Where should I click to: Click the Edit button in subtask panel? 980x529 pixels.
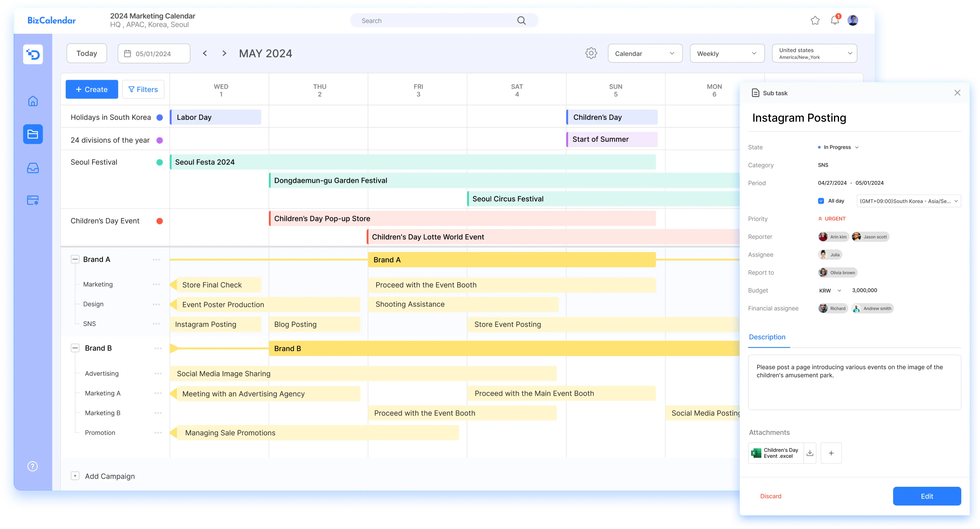pos(927,496)
